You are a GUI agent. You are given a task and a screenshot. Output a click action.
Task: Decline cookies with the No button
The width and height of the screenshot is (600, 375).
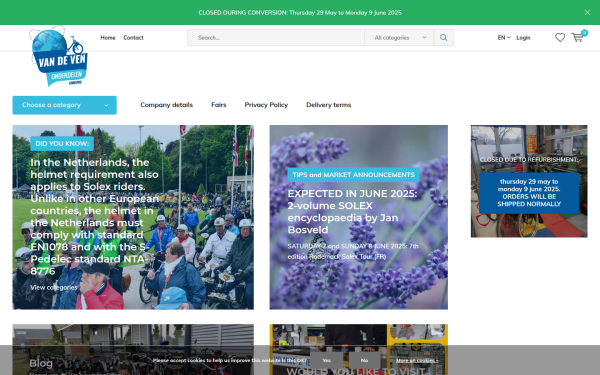[x=364, y=360]
